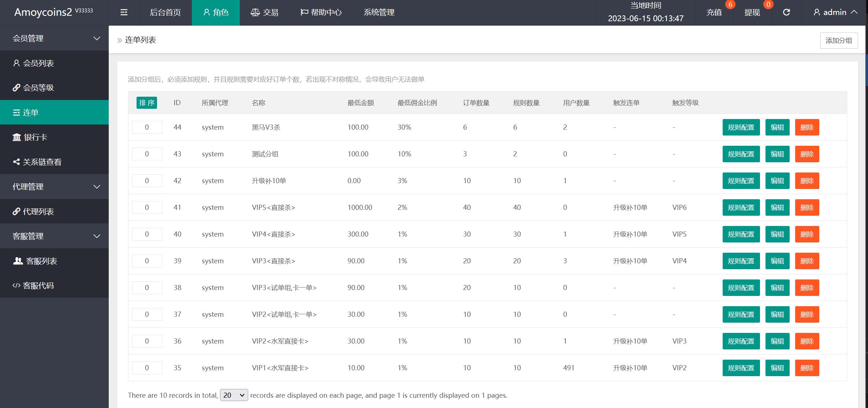Open 会员等级 link icon item
868x408 pixels.
pos(38,88)
